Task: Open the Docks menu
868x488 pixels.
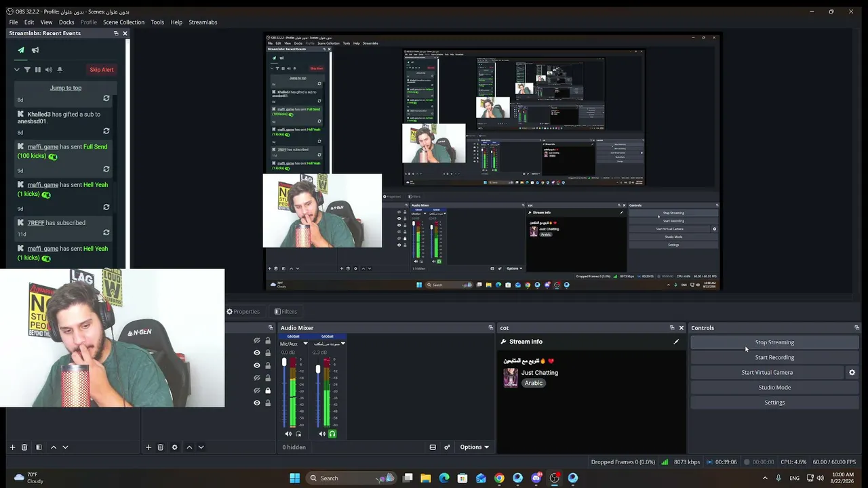Action: [66, 22]
